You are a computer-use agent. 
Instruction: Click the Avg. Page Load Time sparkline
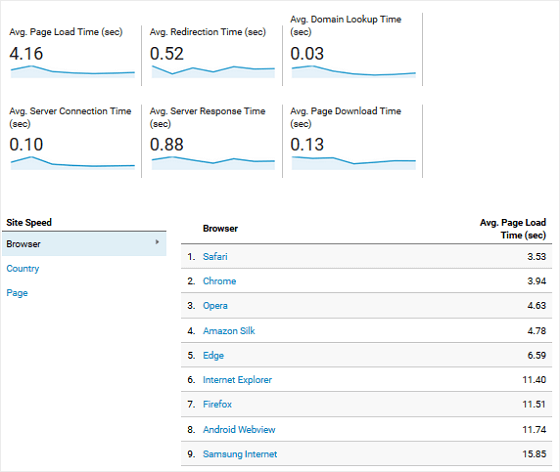point(73,71)
